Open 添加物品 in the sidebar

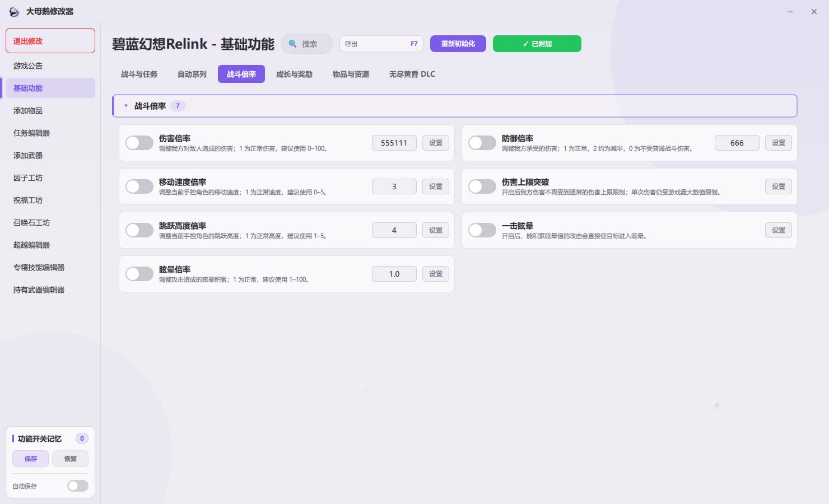[50, 110]
